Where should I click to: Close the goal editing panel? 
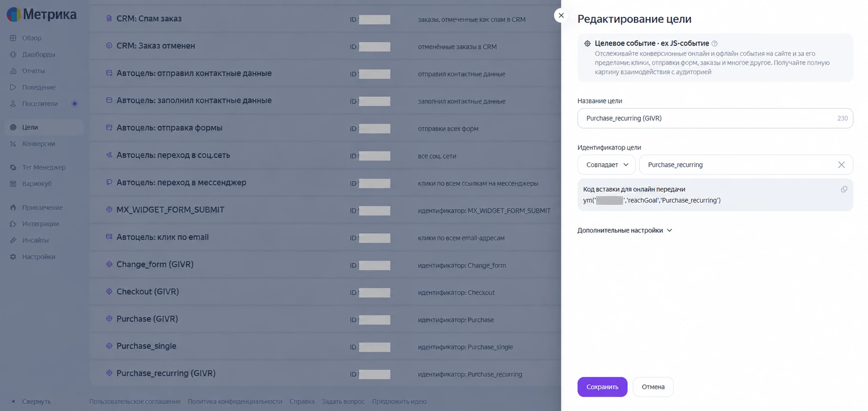(x=561, y=16)
